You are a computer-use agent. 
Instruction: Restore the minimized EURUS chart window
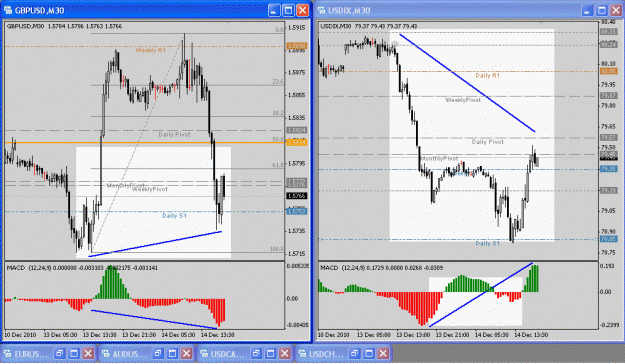pyautogui.click(x=60, y=353)
